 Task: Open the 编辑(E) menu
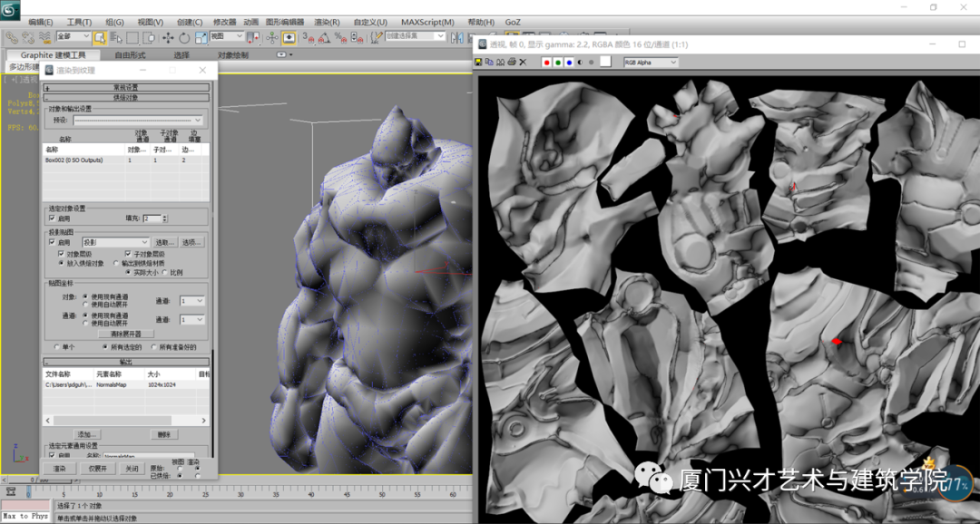[x=41, y=22]
